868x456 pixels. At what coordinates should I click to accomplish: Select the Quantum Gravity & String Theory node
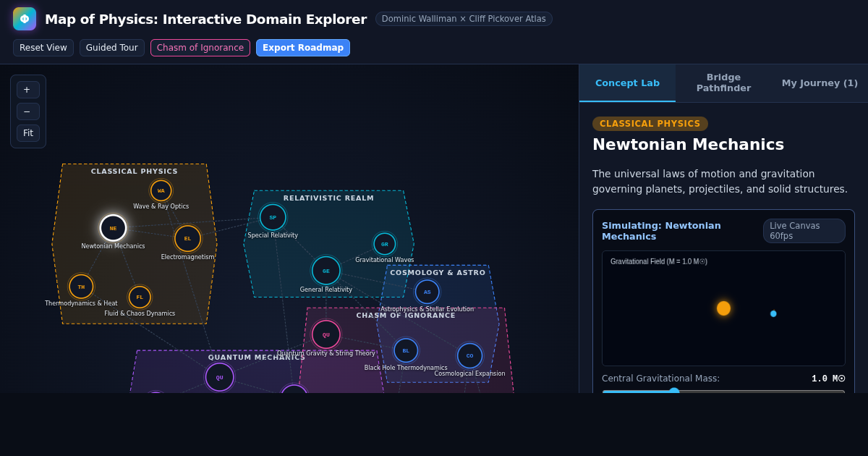click(326, 334)
